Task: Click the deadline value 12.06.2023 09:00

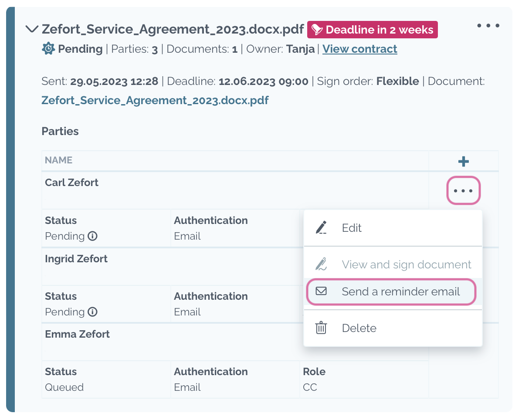Action: pyautogui.click(x=263, y=81)
